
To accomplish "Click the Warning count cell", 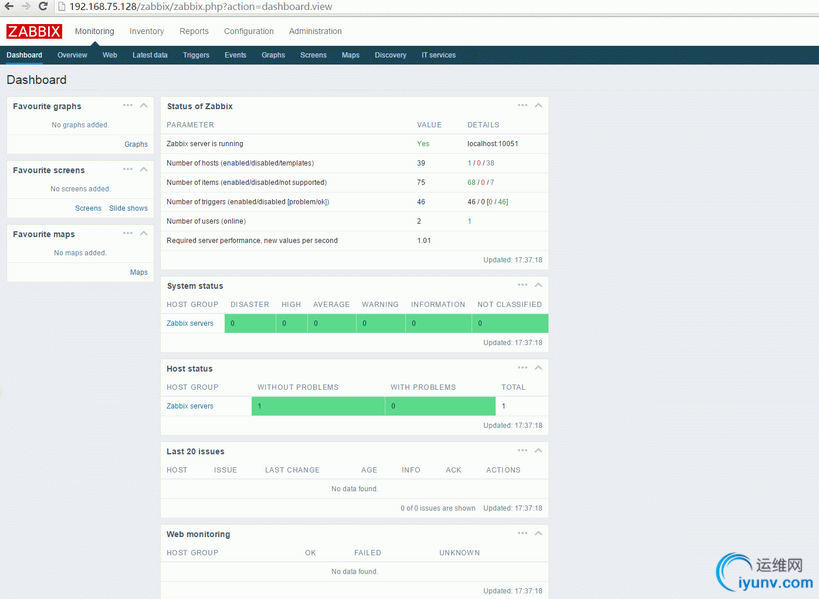I will [x=381, y=323].
